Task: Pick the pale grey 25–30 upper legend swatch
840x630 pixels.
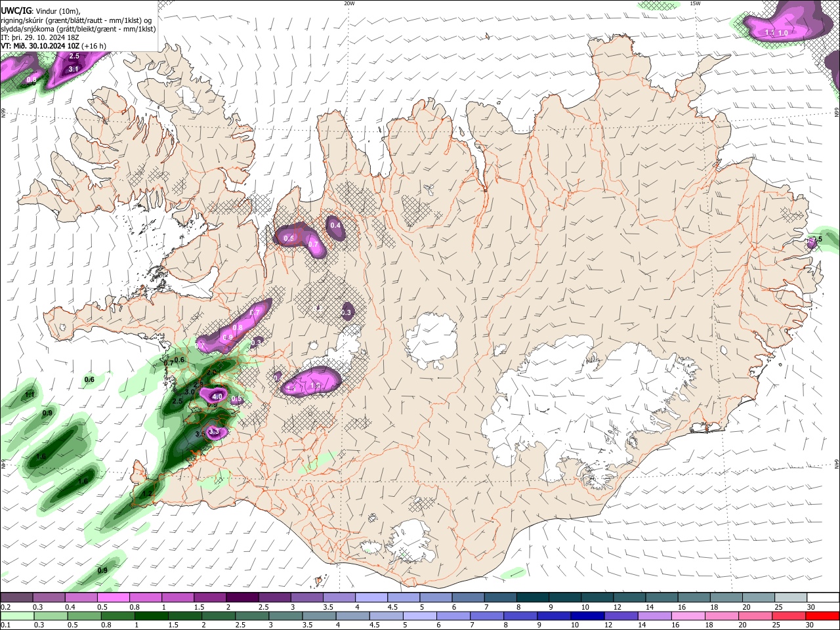Action: pyautogui.click(x=791, y=598)
